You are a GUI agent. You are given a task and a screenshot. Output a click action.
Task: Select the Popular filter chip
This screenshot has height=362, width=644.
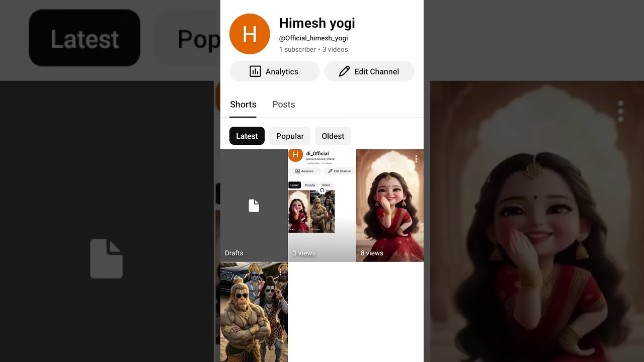290,136
